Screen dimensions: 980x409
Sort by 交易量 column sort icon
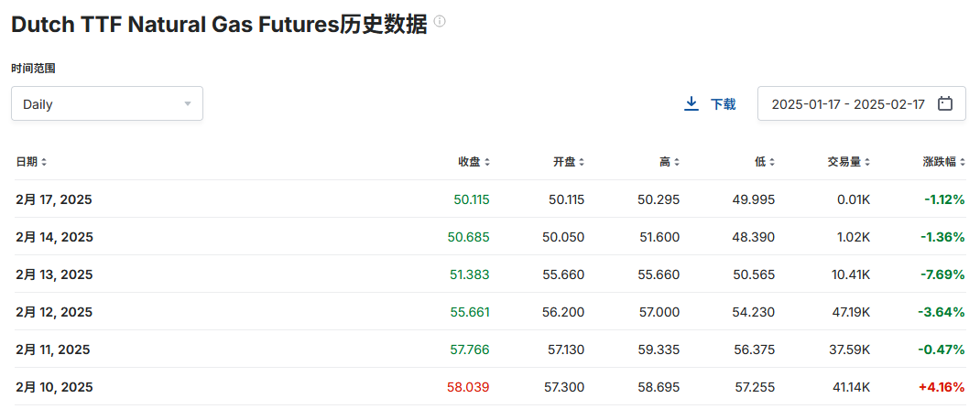click(x=866, y=162)
